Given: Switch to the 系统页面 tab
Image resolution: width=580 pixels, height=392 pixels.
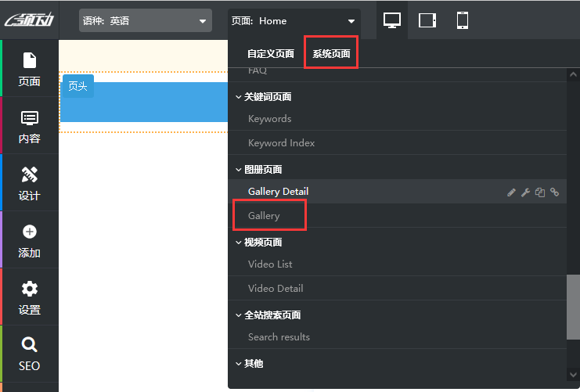Looking at the screenshot, I should pyautogui.click(x=331, y=54).
